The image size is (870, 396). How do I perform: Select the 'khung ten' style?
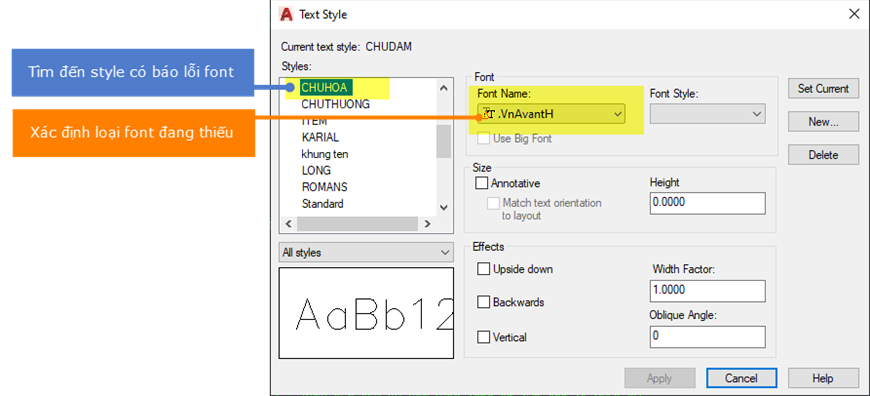325,154
